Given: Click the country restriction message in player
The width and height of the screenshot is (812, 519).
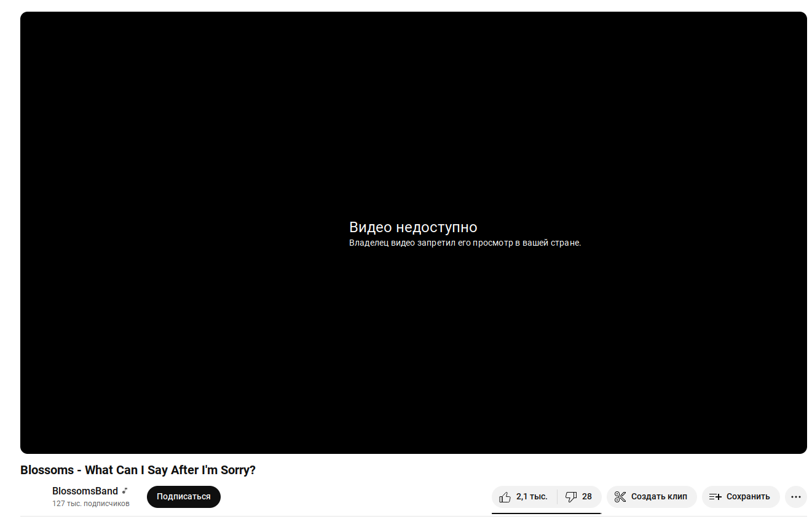Looking at the screenshot, I should 465,243.
